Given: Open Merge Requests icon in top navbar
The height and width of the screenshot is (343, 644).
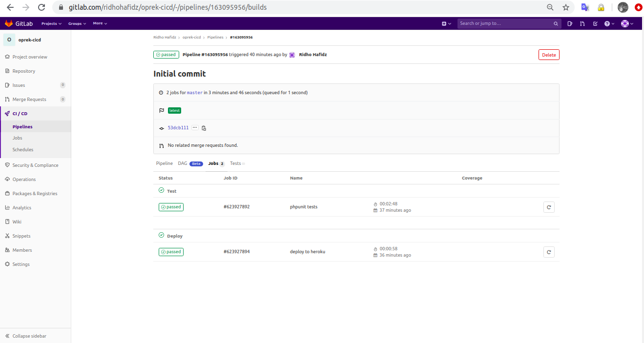Looking at the screenshot, I should [x=582, y=23].
